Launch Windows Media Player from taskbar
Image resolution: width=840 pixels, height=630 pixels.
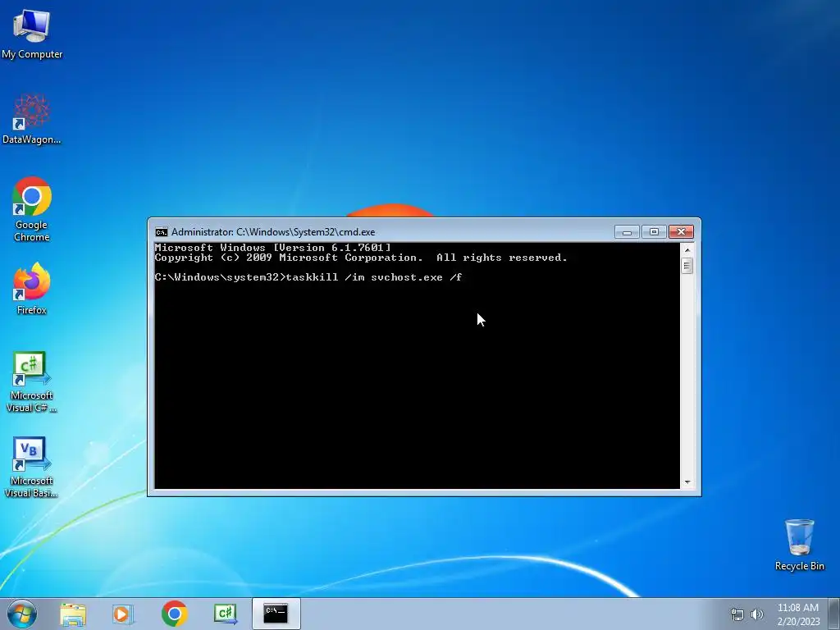click(123, 614)
